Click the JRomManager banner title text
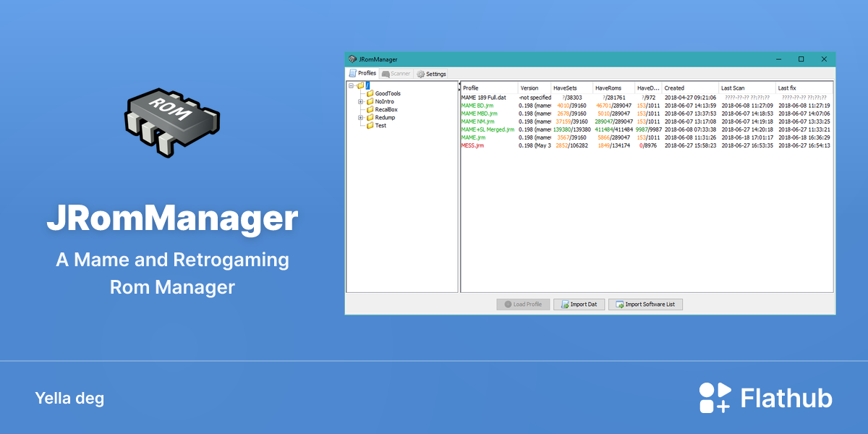This screenshot has height=434, width=868. tap(172, 218)
